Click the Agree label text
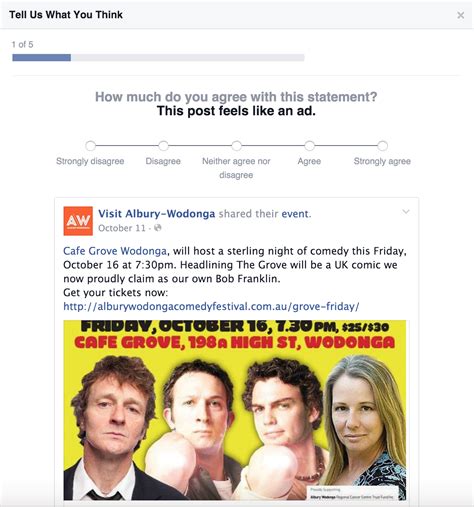This screenshot has width=474, height=507. (x=309, y=162)
